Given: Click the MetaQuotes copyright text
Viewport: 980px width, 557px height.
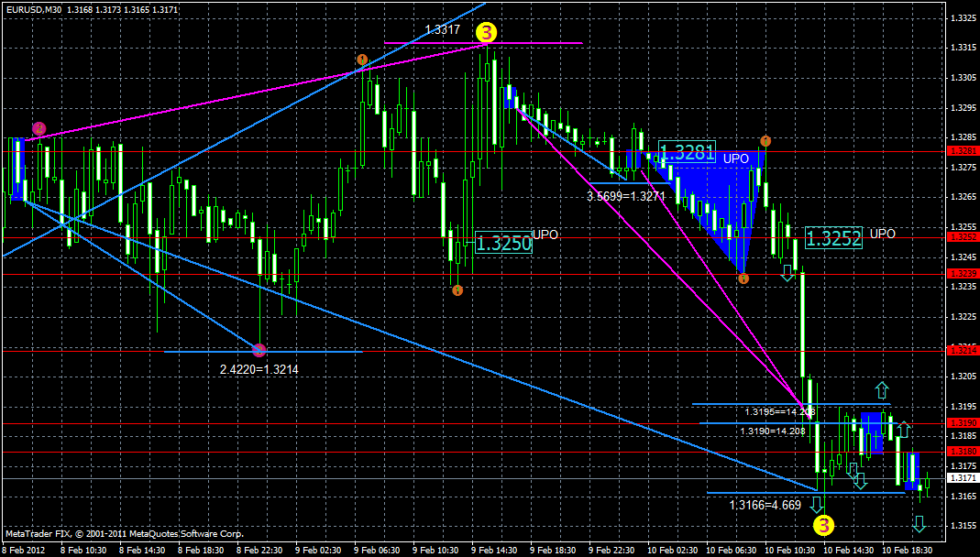Looking at the screenshot, I should click(x=122, y=533).
